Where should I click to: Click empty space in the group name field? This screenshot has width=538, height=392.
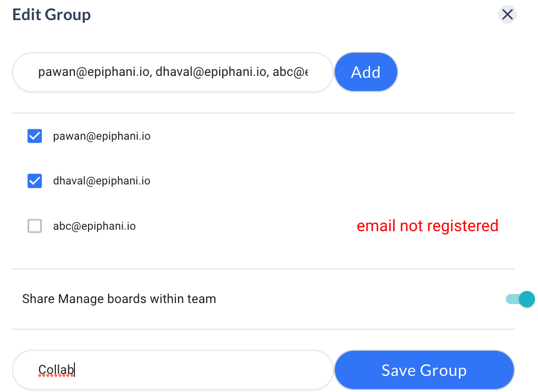[201, 370]
